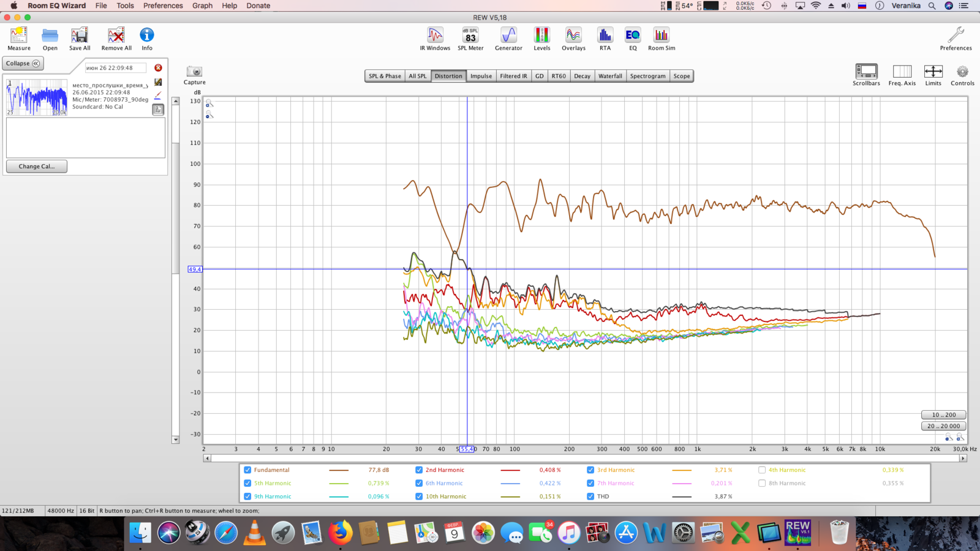Uncheck the 2nd Harmonic checkbox
Viewport: 980px width, 551px height.
[x=419, y=470]
